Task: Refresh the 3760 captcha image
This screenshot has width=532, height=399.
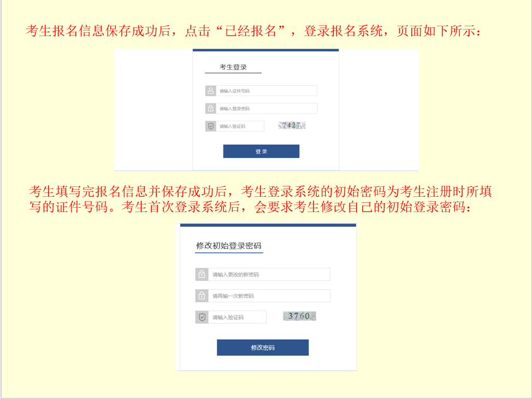Action: coord(299,316)
